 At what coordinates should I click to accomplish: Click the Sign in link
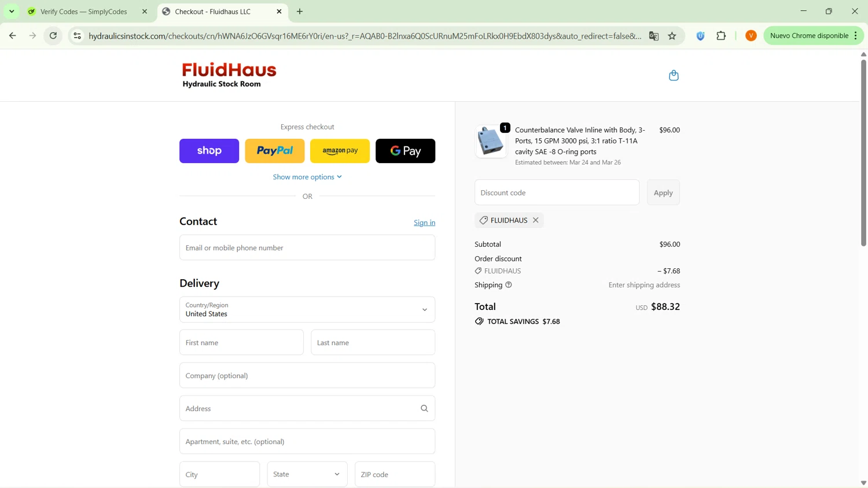[424, 223]
